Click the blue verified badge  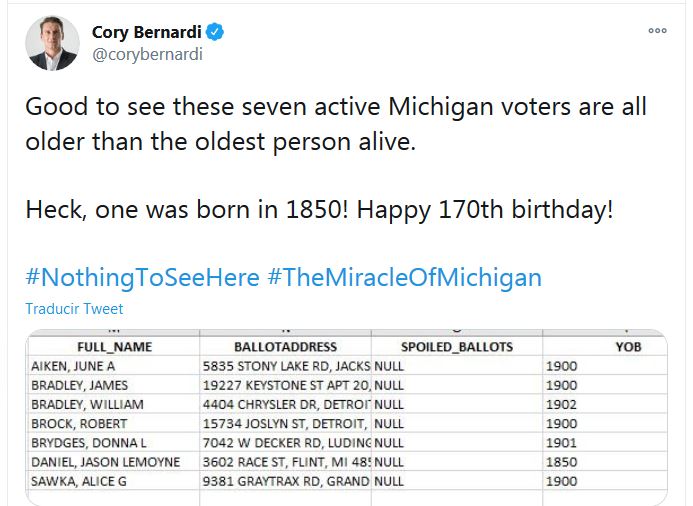pyautogui.click(x=215, y=33)
